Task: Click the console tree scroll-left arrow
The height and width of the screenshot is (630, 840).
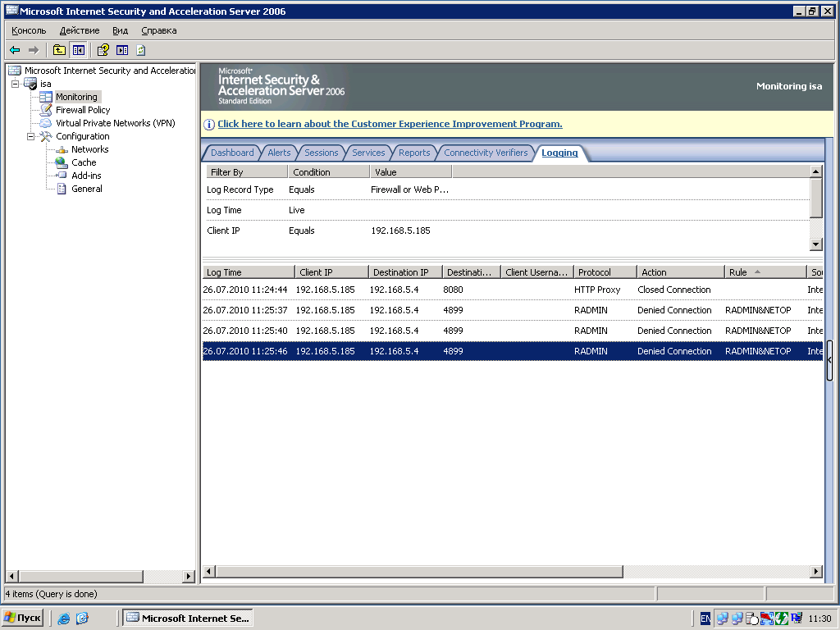Action: pos(11,577)
